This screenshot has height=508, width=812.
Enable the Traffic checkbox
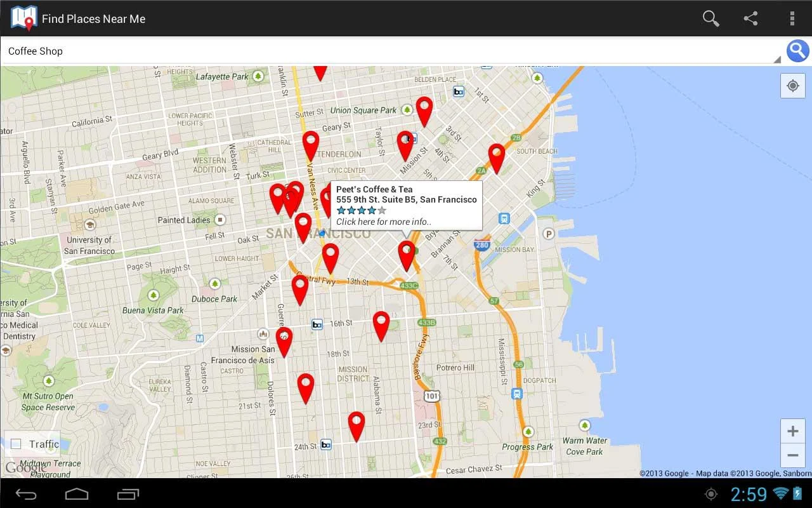(x=16, y=444)
